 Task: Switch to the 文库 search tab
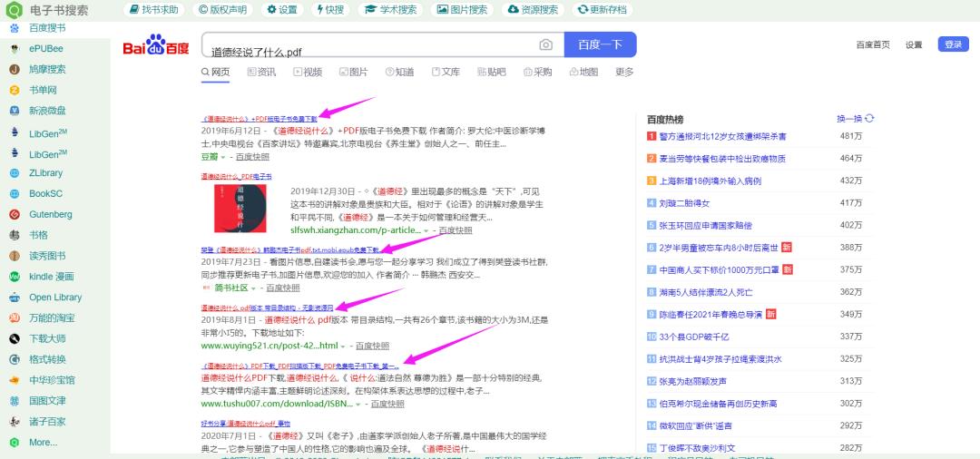445,72
